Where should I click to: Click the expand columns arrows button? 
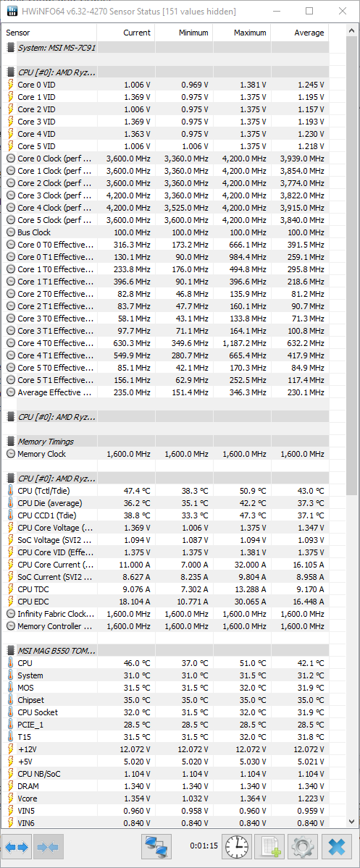(x=16, y=846)
